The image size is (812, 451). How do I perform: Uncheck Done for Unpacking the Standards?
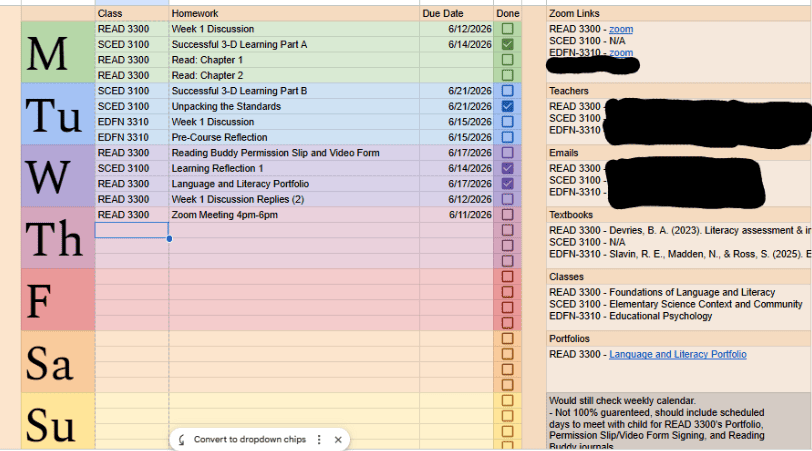click(x=508, y=106)
